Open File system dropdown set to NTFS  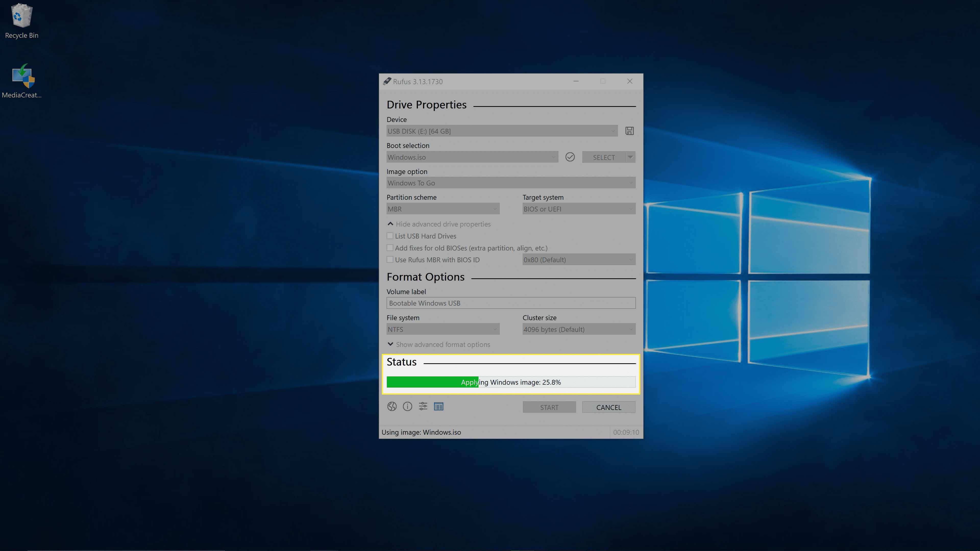pos(443,329)
